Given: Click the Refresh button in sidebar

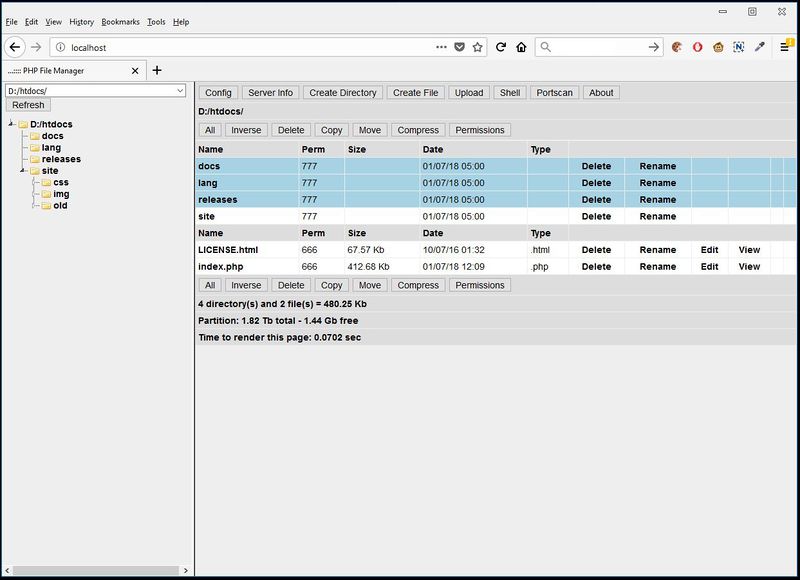Looking at the screenshot, I should point(28,105).
